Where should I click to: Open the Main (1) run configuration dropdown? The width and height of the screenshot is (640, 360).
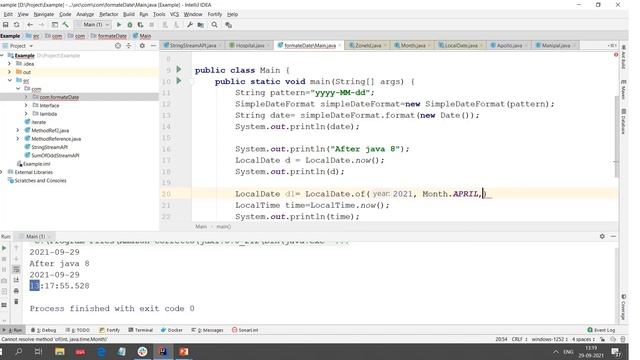coord(93,25)
